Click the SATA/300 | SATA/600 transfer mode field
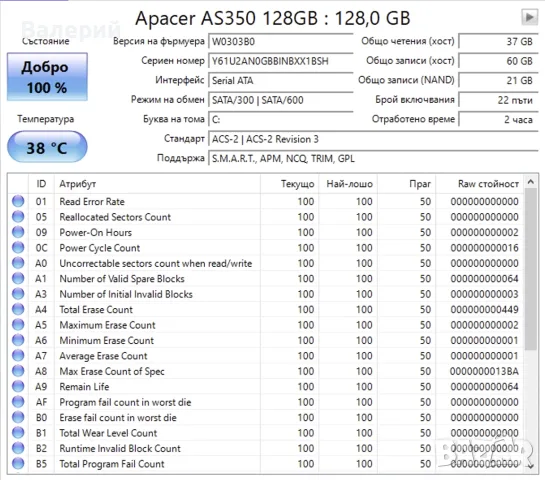 click(281, 100)
